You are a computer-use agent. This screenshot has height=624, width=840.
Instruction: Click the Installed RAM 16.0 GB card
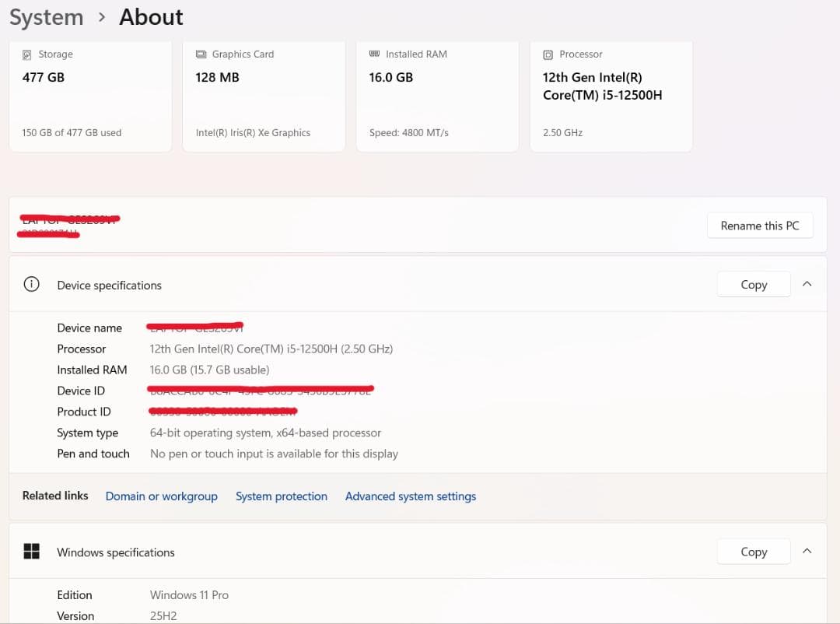(437, 97)
